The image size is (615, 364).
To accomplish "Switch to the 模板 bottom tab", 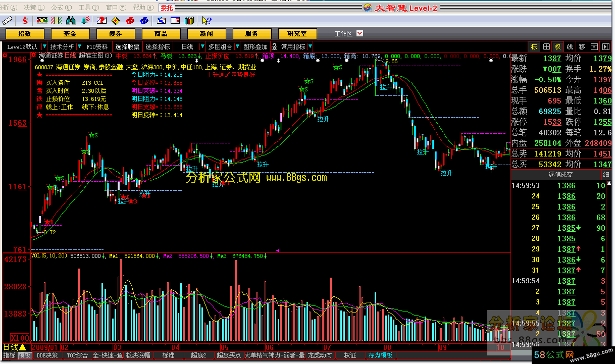I will [24, 355].
